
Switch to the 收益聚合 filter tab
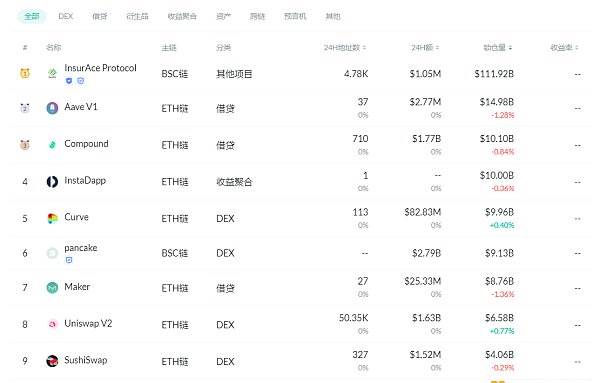182,16
